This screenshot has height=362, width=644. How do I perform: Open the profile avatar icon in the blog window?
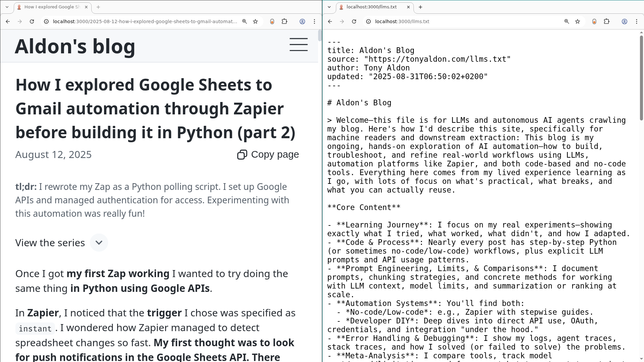click(x=302, y=21)
